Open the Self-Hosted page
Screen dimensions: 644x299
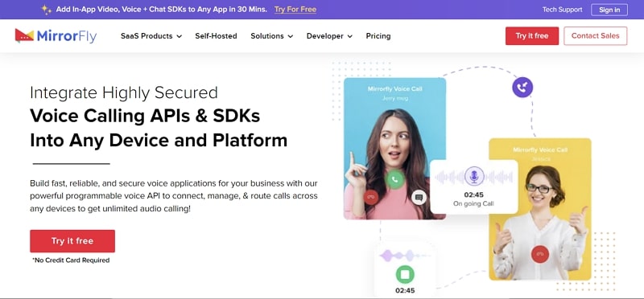pos(216,36)
